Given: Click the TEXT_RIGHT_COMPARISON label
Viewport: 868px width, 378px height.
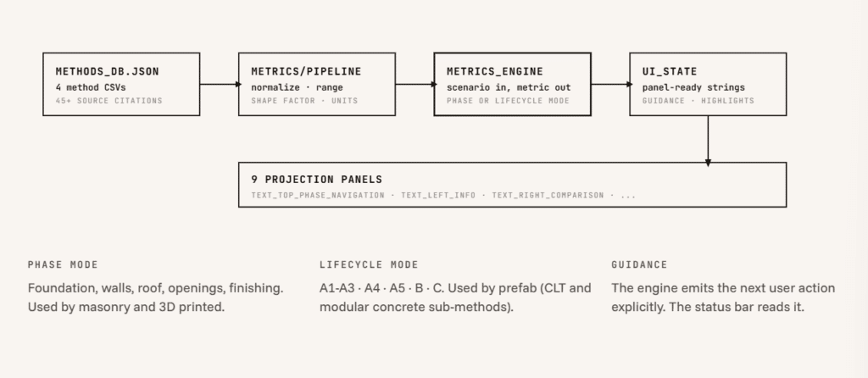Looking at the screenshot, I should [548, 196].
